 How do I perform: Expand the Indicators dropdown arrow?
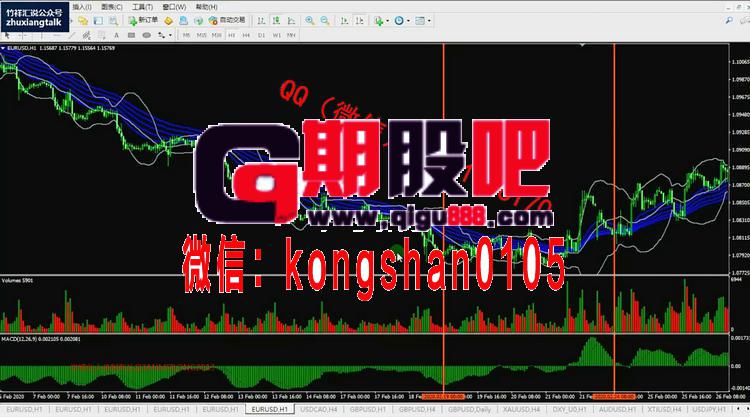(x=387, y=21)
